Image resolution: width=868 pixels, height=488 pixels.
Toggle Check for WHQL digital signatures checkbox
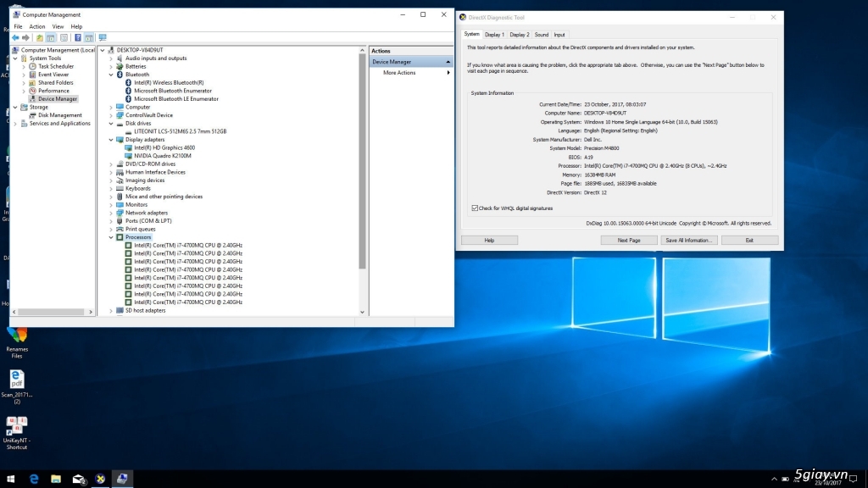click(x=475, y=208)
